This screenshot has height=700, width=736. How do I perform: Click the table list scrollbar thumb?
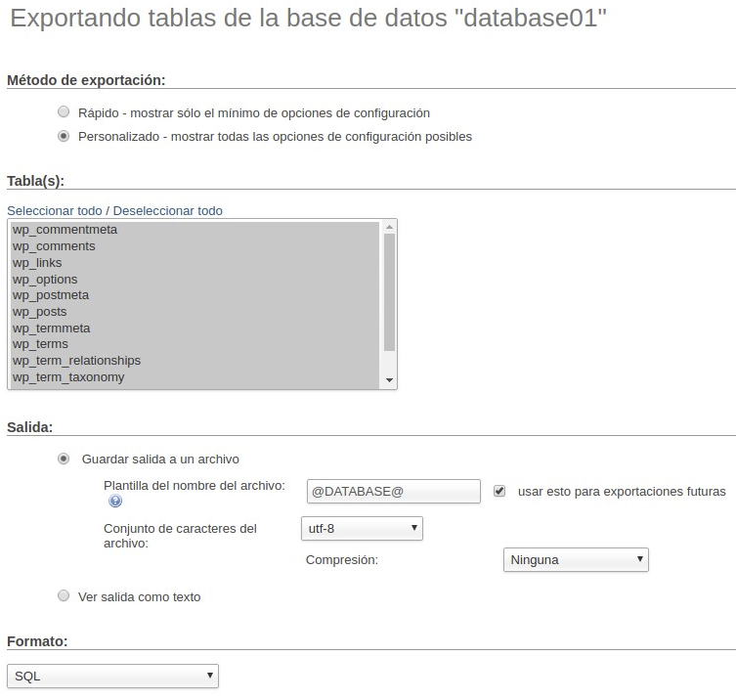point(389,292)
